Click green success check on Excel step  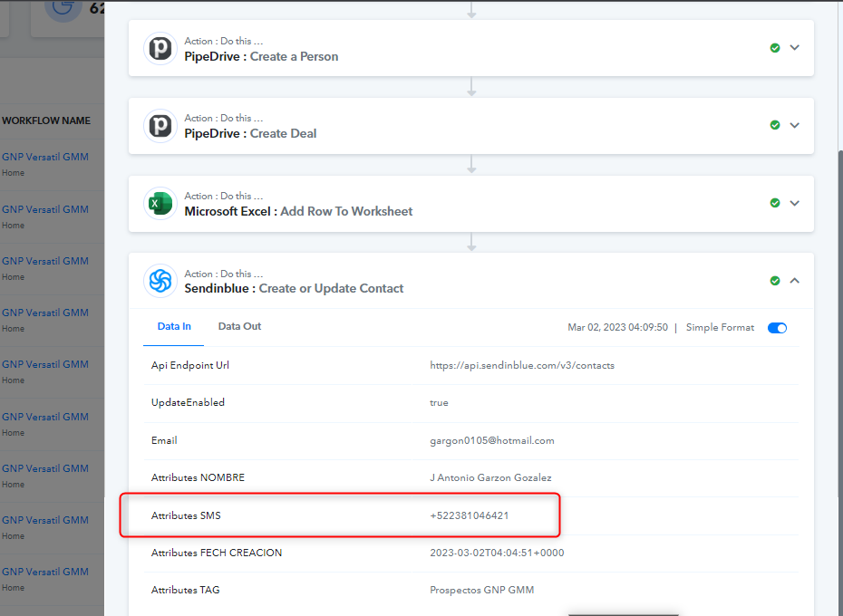[x=775, y=203]
